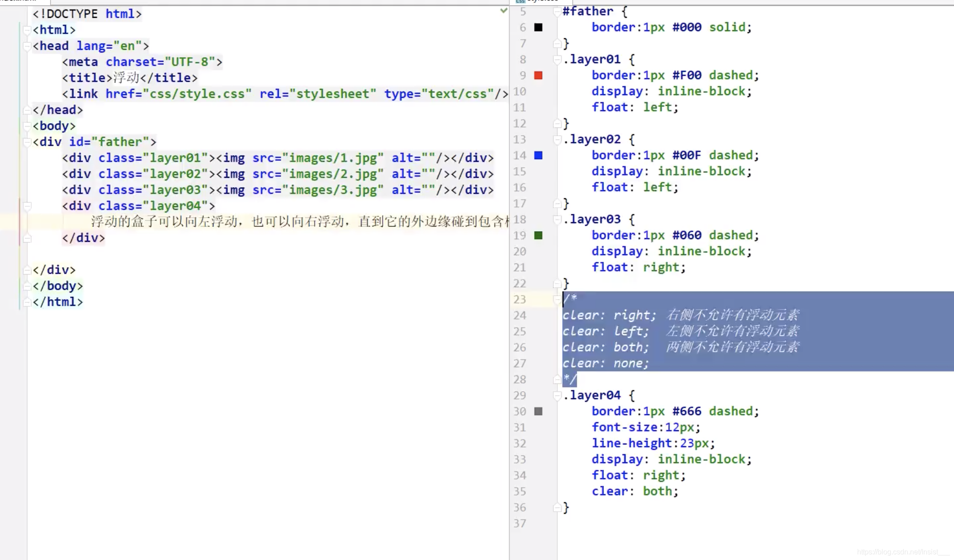
Task: Click rel="stylesheet" attribute text
Action: tap(318, 94)
